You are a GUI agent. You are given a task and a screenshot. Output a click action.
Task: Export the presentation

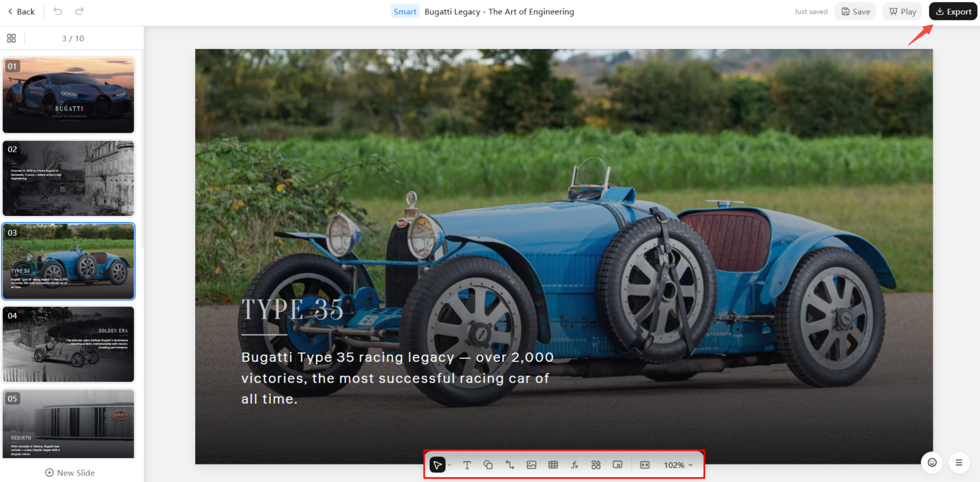coord(953,12)
